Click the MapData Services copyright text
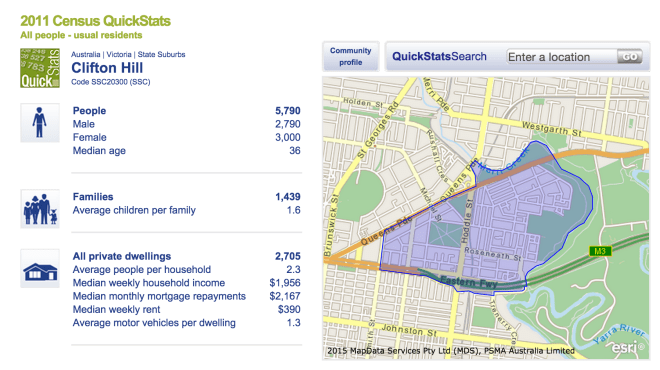Image resolution: width=660 pixels, height=370 pixels. click(451, 351)
